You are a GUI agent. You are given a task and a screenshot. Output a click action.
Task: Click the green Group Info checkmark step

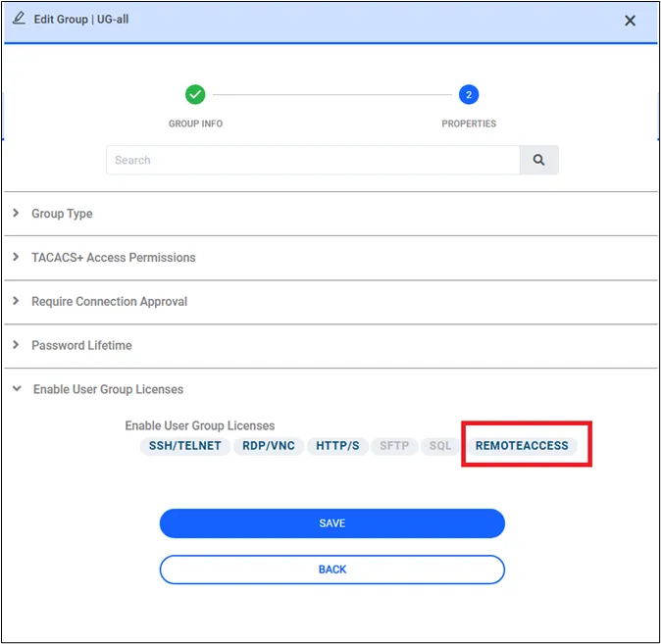click(195, 94)
